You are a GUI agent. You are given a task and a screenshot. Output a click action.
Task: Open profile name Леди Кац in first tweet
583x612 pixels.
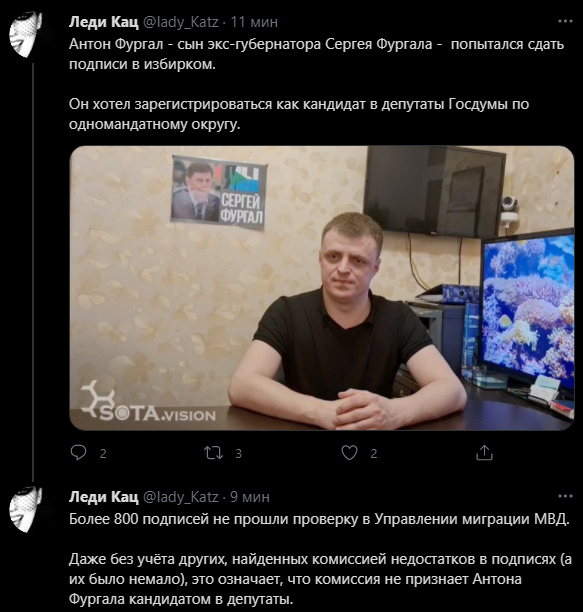tap(104, 22)
